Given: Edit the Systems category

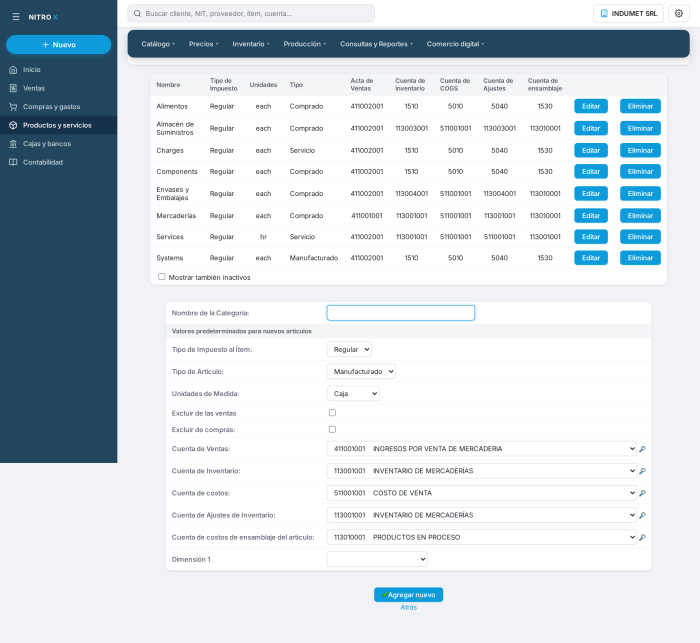Looking at the screenshot, I should 591,258.
